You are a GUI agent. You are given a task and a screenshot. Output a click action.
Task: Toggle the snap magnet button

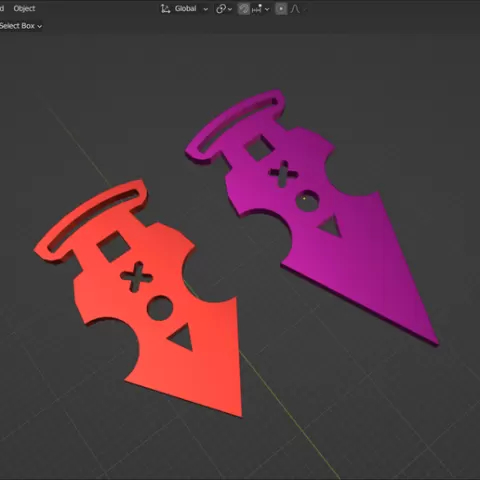244,9
